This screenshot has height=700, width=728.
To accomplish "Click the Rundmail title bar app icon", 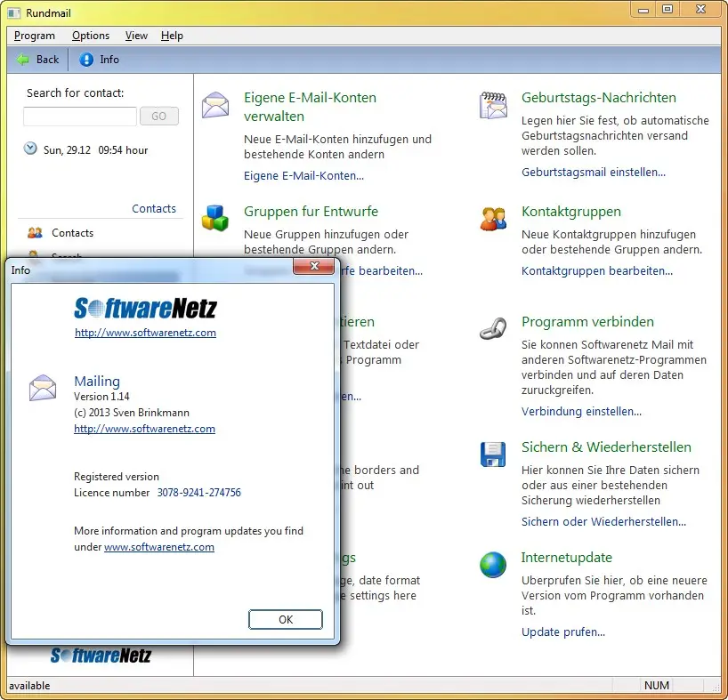I will coord(14,13).
